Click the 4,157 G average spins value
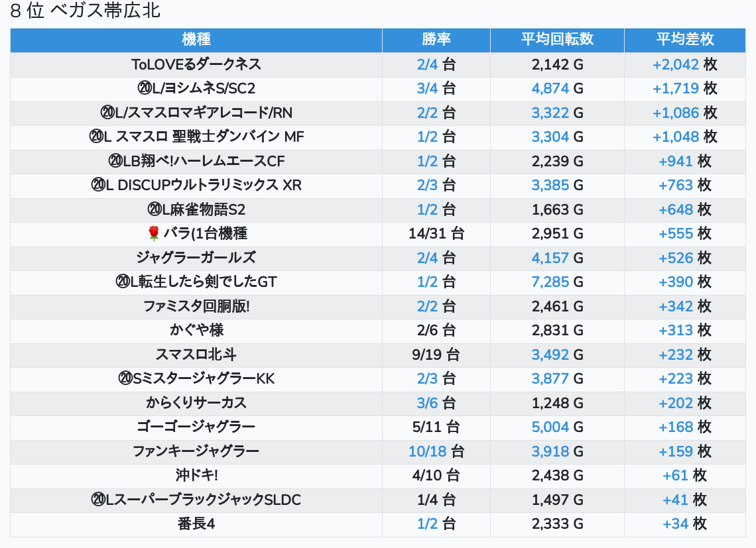This screenshot has width=756, height=548. 557,258
